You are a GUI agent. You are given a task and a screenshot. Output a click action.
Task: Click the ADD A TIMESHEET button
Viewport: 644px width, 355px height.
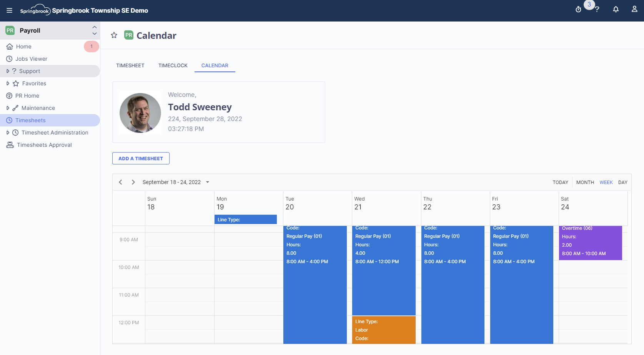click(140, 158)
